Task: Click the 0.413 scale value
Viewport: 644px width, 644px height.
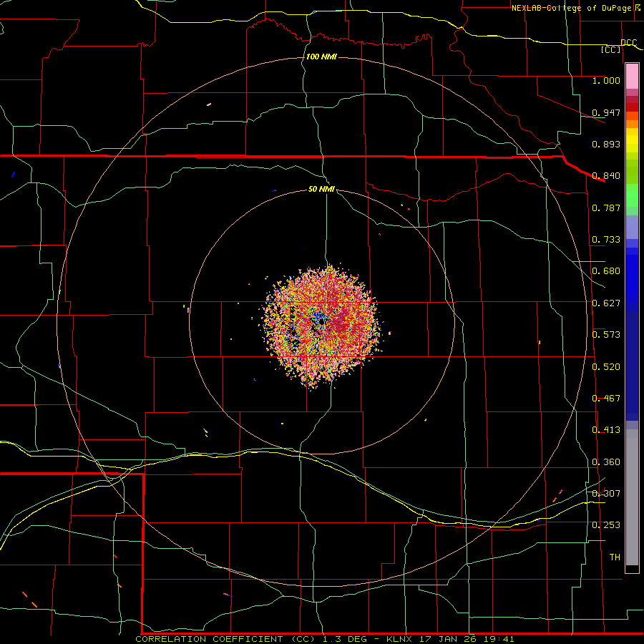Action: (x=606, y=430)
